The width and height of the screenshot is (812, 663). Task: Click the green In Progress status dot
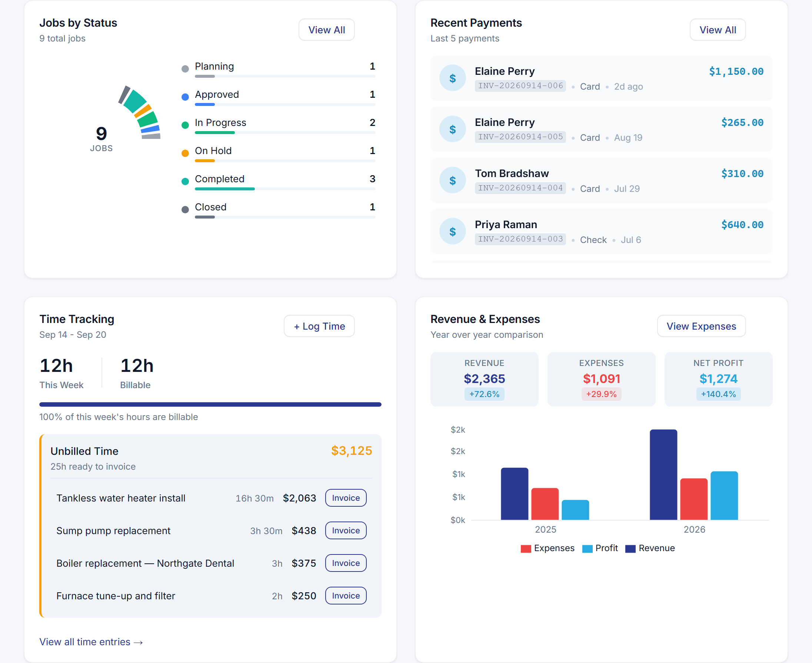pyautogui.click(x=185, y=125)
